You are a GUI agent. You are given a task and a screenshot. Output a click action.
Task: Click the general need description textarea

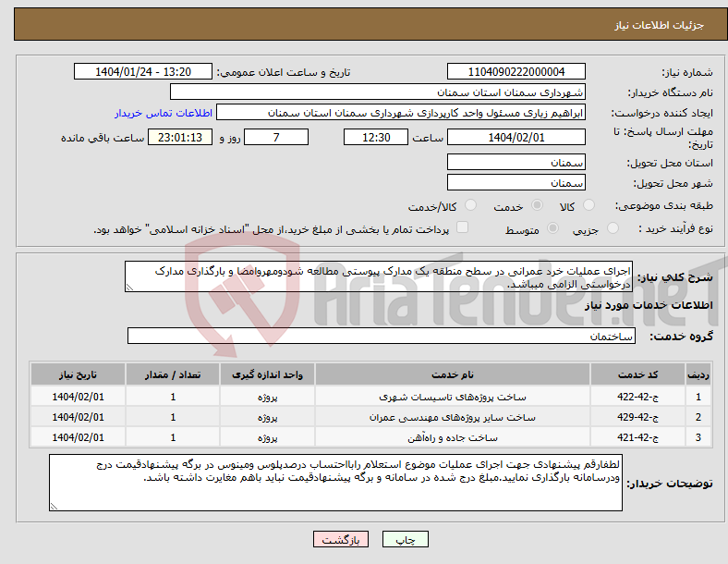tap(379, 276)
